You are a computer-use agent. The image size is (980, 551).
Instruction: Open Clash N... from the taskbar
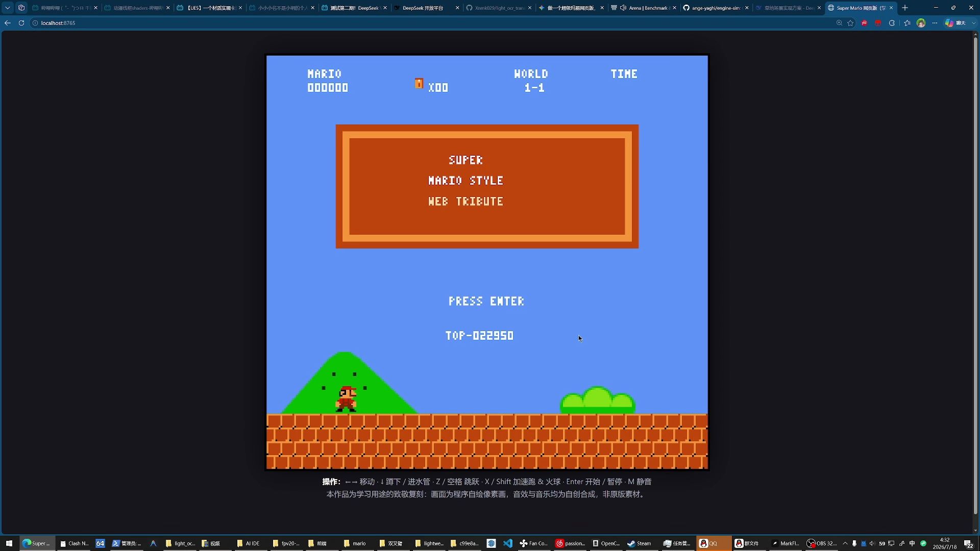75,543
